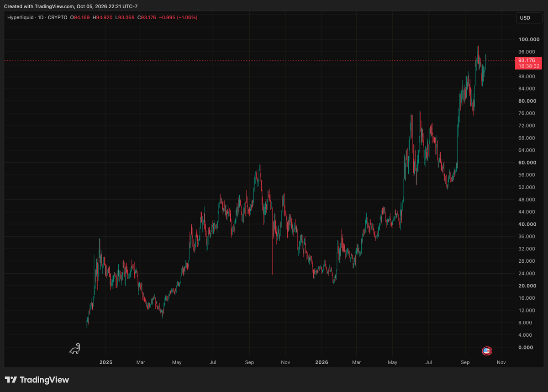This screenshot has width=548, height=392.
Task: Click the 100.000 price axis label
Action: point(528,39)
